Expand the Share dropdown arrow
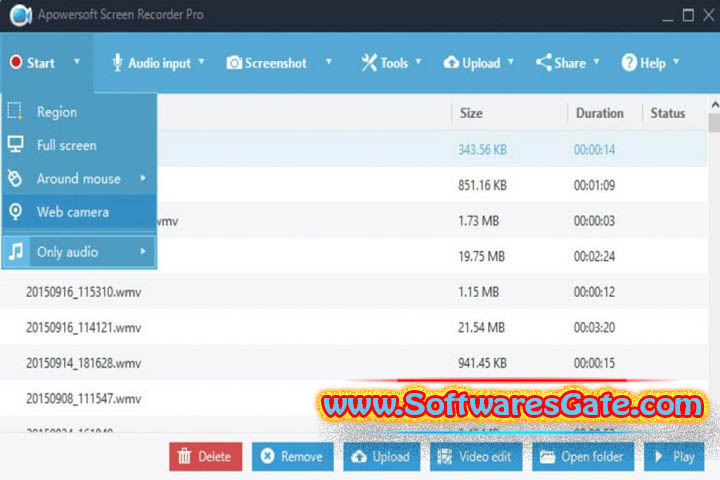Image resolution: width=720 pixels, height=480 pixels. 596,62
